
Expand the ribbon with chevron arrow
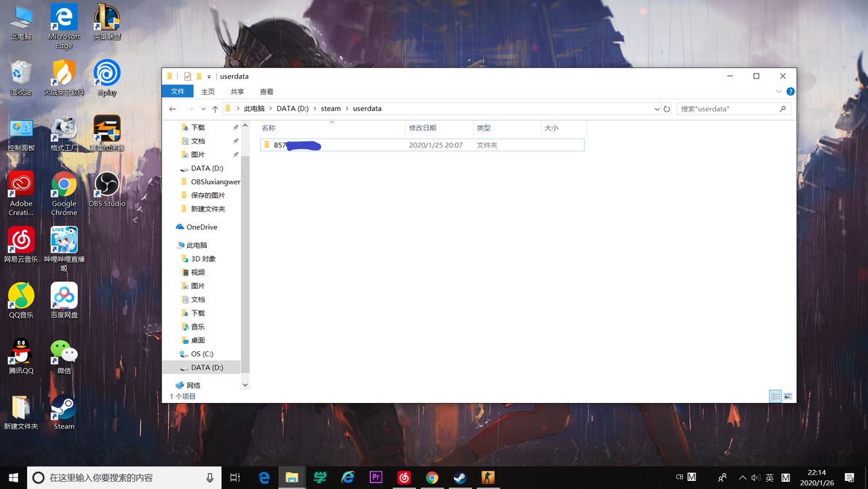778,91
